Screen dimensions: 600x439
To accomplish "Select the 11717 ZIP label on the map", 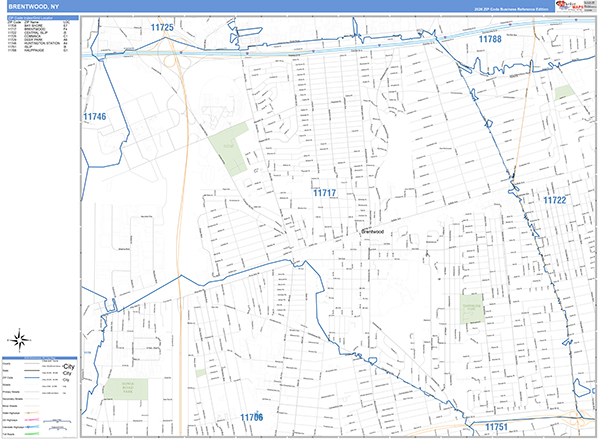I will [x=324, y=193].
